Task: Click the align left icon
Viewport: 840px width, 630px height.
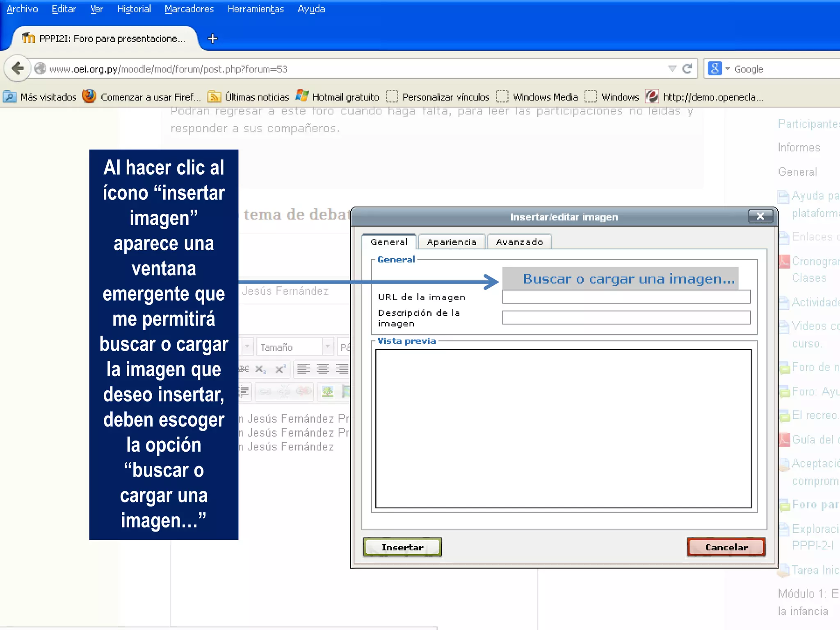Action: coord(303,369)
